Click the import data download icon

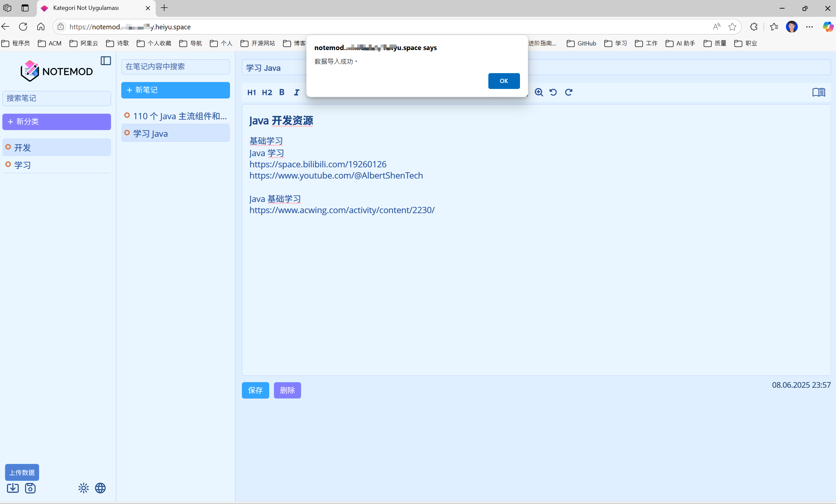13,488
